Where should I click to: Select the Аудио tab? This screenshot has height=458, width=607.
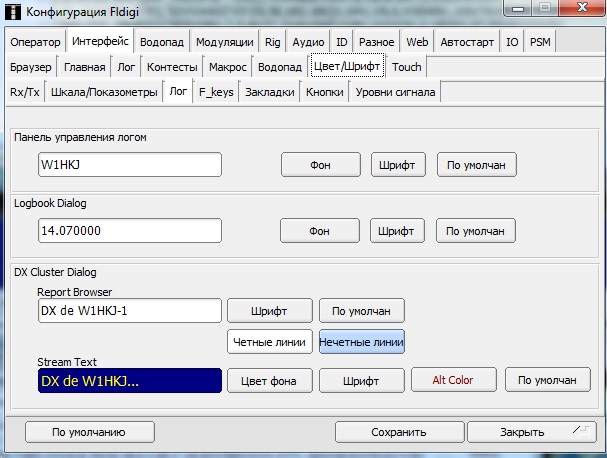pyautogui.click(x=308, y=42)
